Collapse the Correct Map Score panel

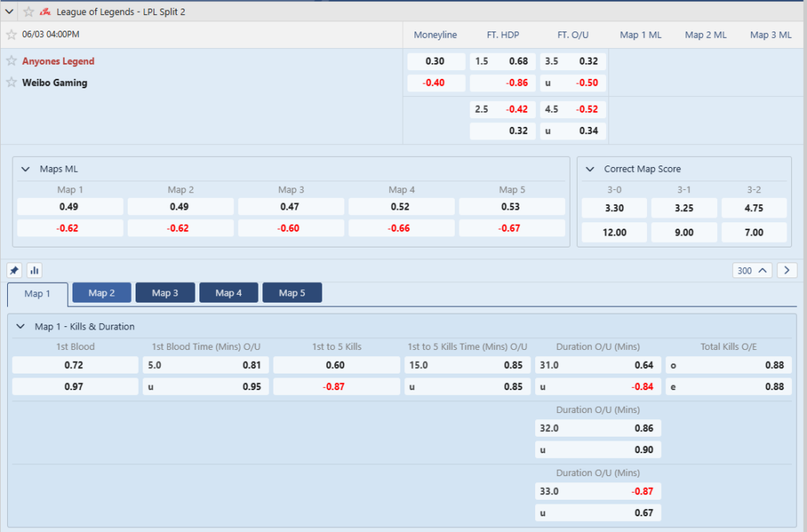589,169
